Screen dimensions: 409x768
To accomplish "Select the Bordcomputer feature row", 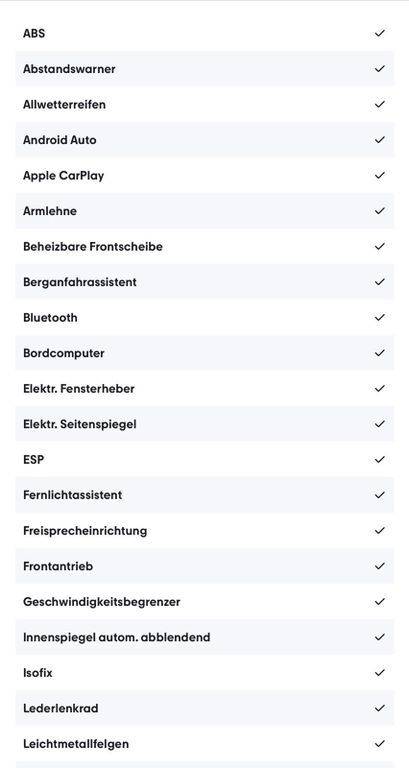I will tap(205, 353).
